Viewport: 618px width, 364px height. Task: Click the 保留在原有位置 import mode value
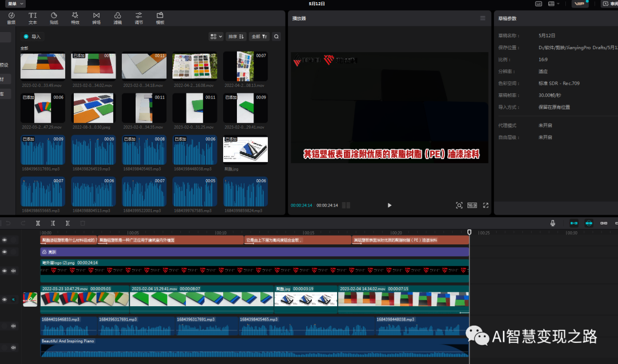point(554,107)
